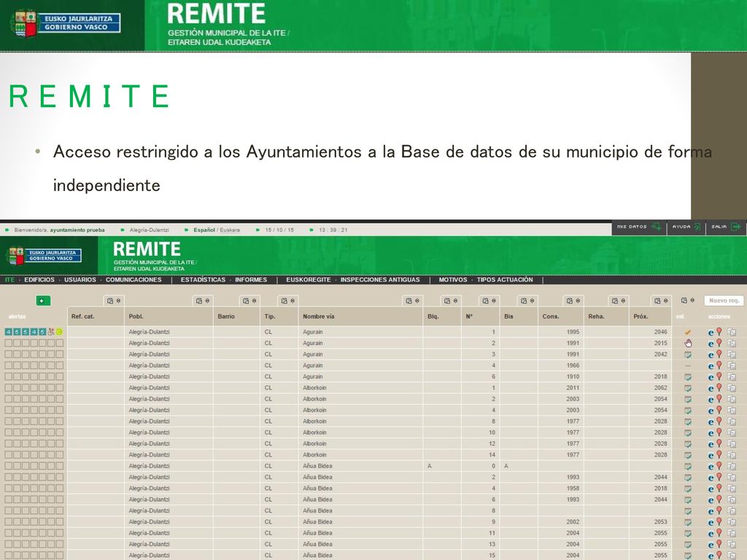Sort by Barrio column arrows
The width and height of the screenshot is (747, 560).
pos(254,301)
